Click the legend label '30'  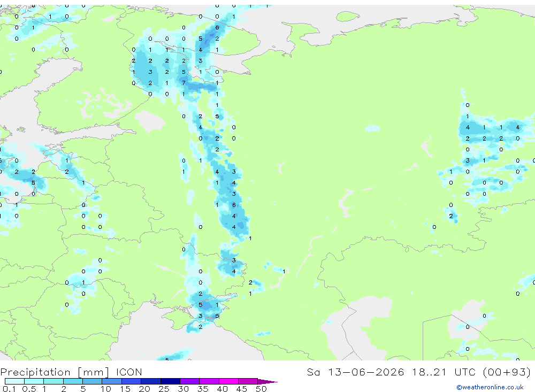point(184,389)
